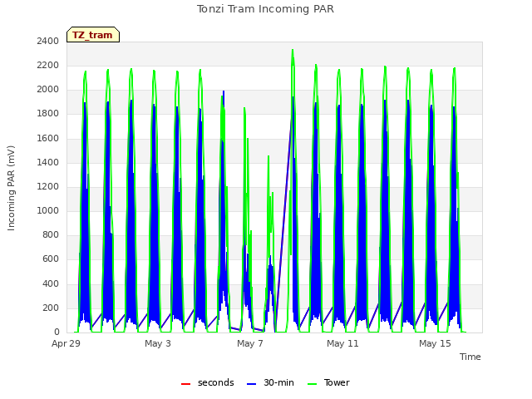This screenshot has width=532, height=399.
Task: Toggle the Tower series in legend
Action: click(x=328, y=382)
